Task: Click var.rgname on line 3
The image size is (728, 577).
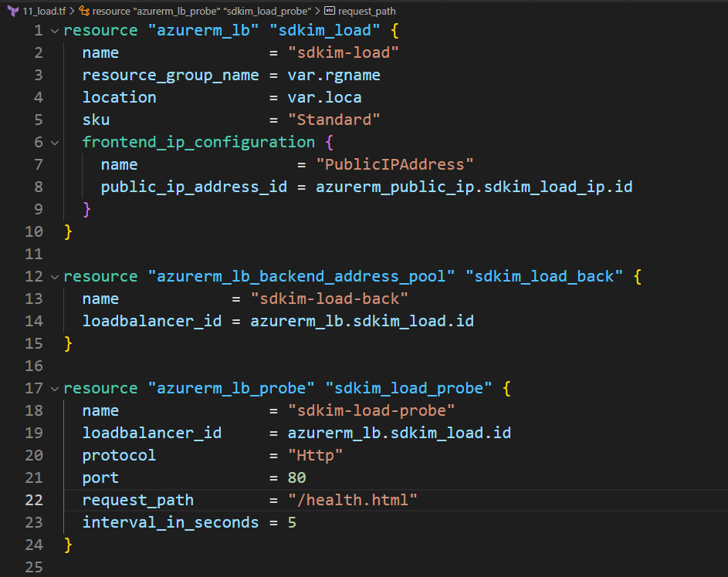Action: (334, 75)
